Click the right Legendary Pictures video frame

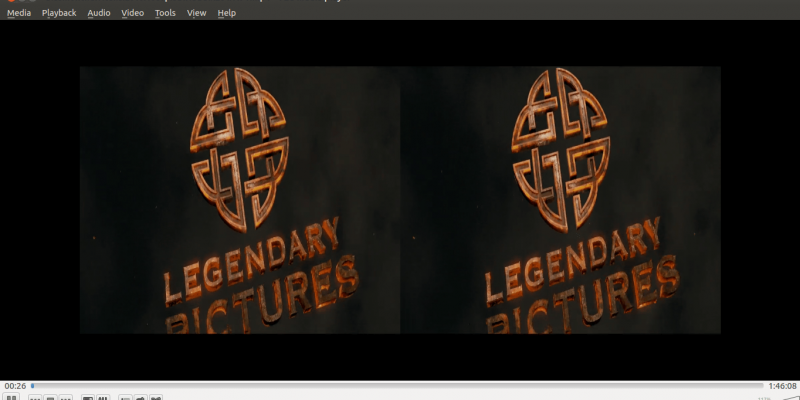coord(560,200)
